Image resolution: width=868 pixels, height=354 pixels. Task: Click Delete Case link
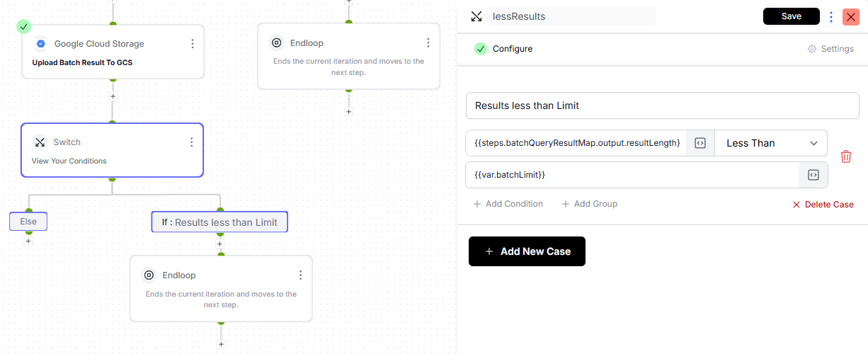(x=823, y=205)
